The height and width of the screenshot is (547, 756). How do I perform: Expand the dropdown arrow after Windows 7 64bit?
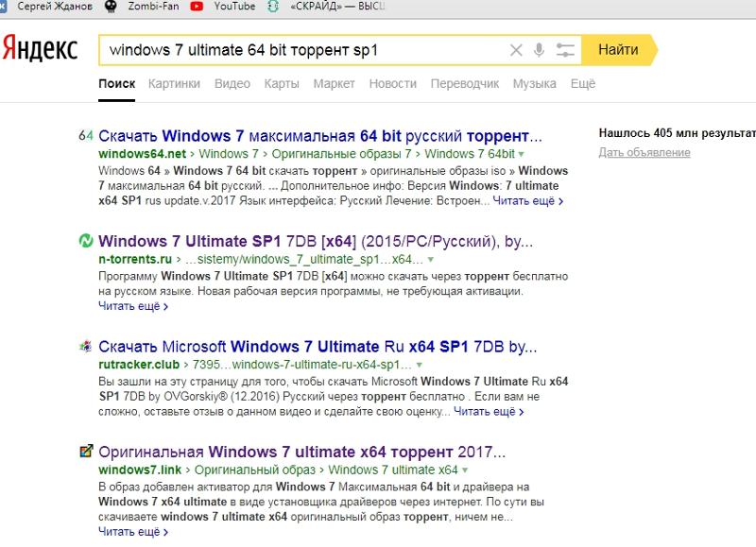[x=522, y=155]
